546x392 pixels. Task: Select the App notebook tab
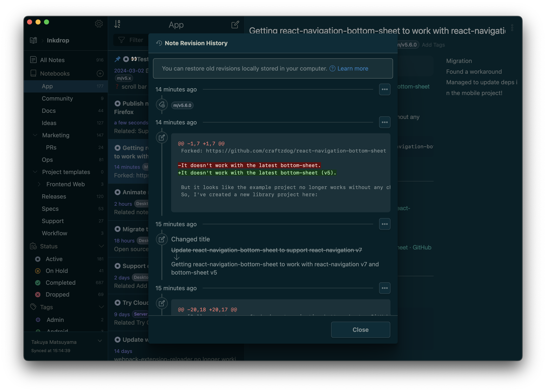[47, 86]
